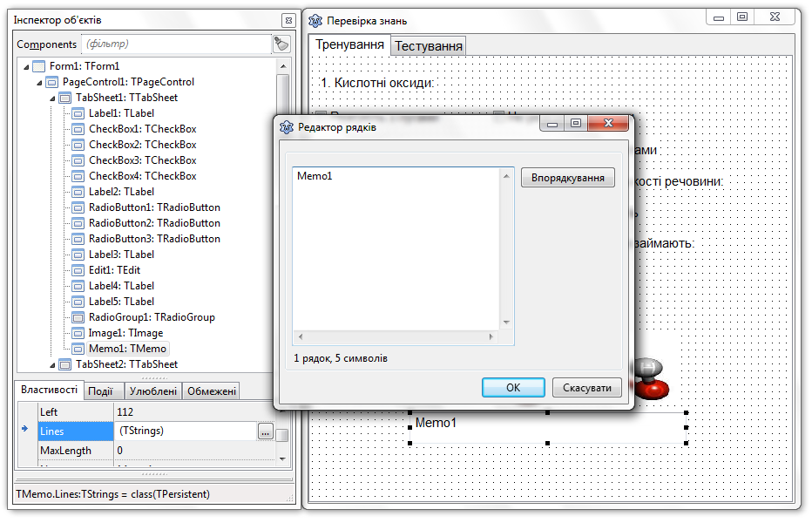Click the PageControl1 component icon
Viewport: 812px width, 523px height.
[x=51, y=82]
